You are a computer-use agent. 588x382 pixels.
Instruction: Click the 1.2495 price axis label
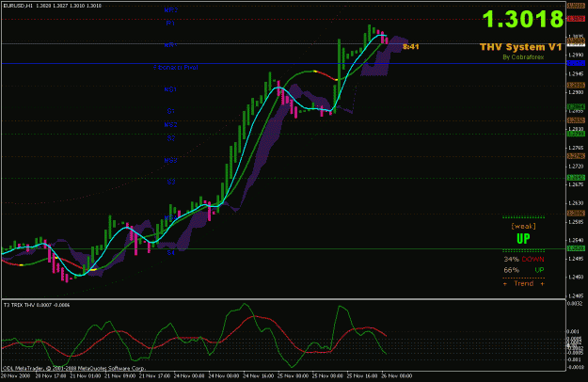click(x=576, y=259)
